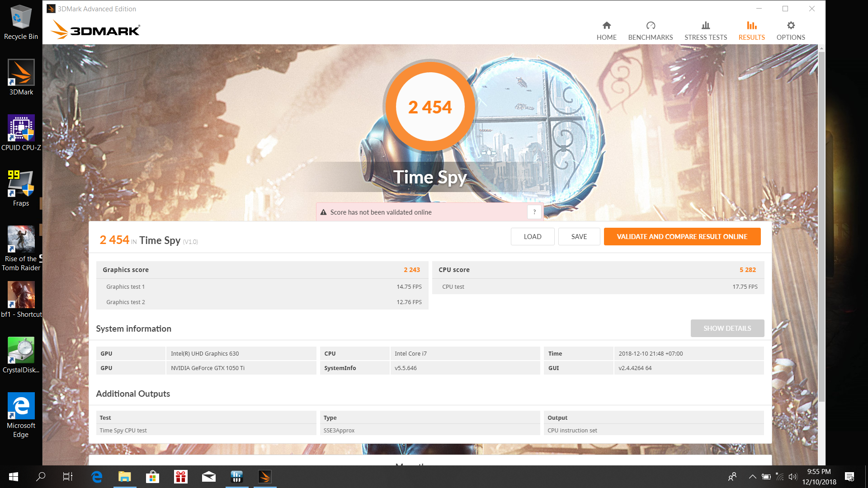Open File Explorer on taskbar
The width and height of the screenshot is (868, 488).
125,477
